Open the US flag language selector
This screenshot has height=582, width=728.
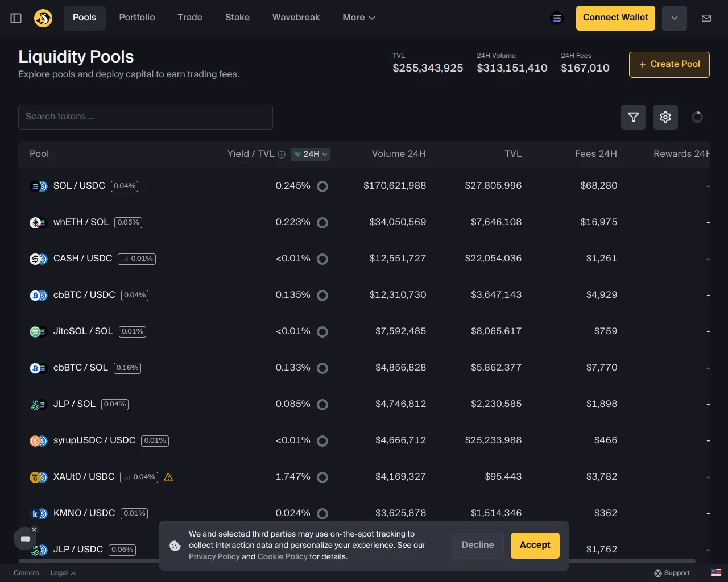[716, 573]
